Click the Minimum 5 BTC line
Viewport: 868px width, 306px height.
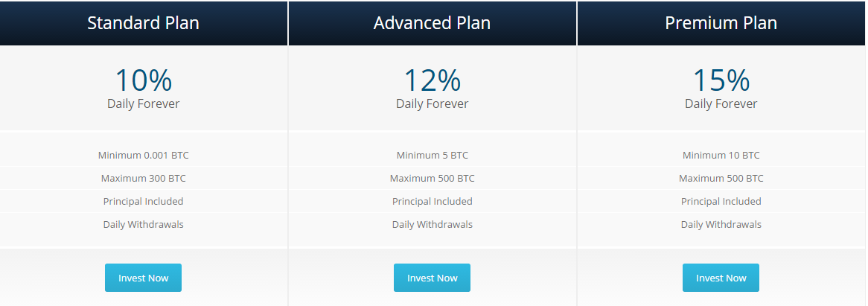[432, 156]
